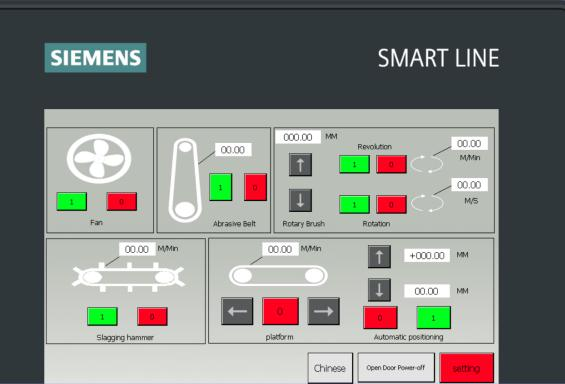The image size is (565, 384).
Task: Click the Slagging hammer label
Action: (125, 338)
